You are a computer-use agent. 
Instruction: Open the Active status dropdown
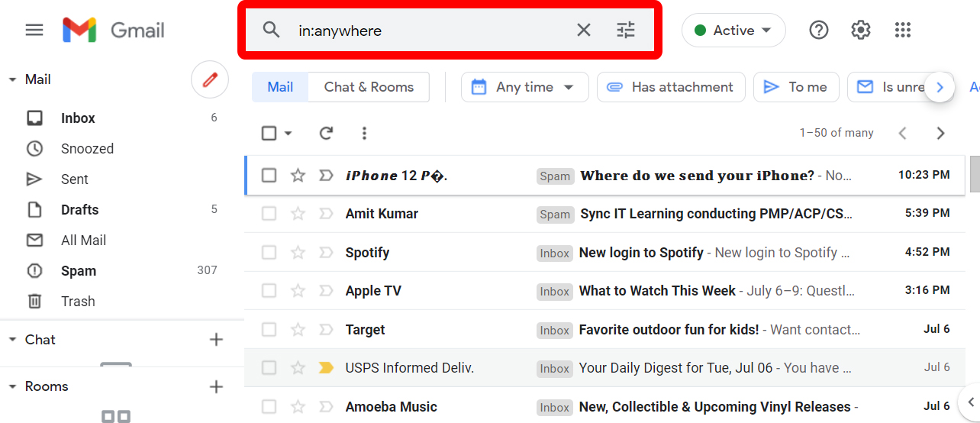coord(733,31)
